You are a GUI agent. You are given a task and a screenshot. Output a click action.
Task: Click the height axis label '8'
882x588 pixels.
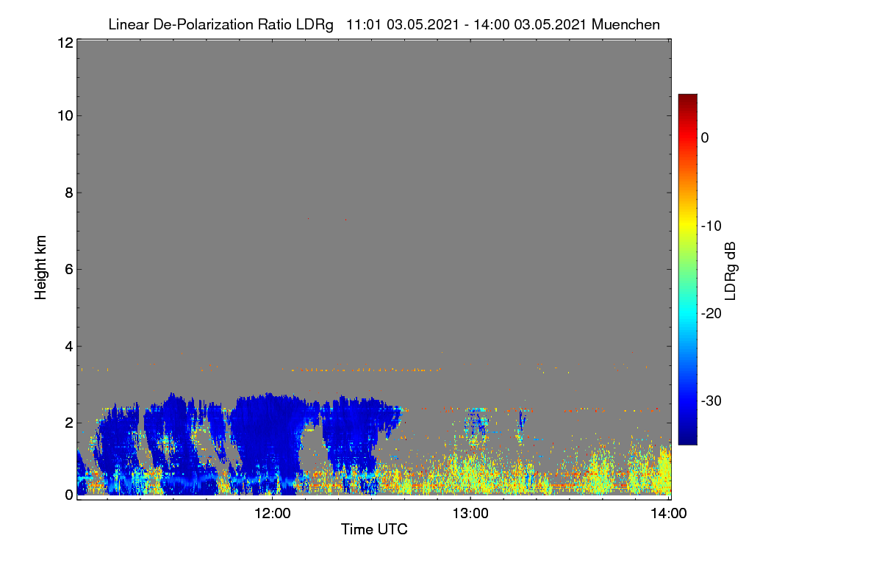(68, 193)
